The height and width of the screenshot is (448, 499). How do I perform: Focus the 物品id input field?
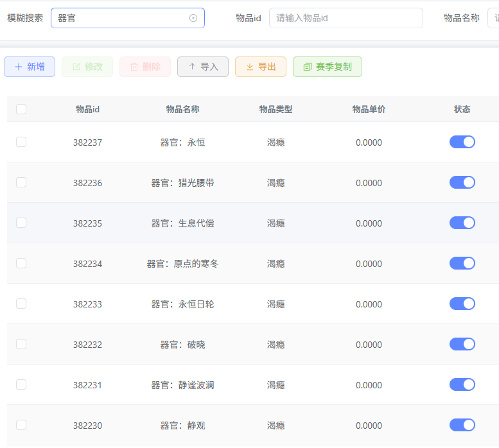(346, 18)
